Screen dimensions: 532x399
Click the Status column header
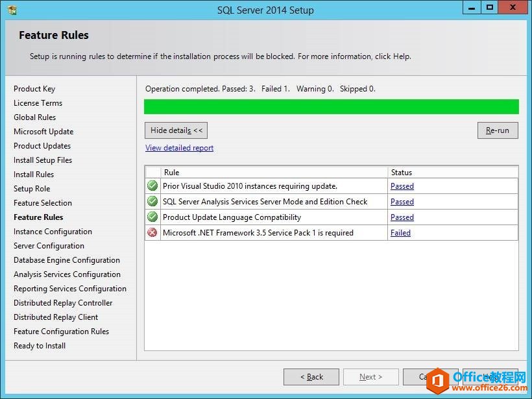[453, 173]
